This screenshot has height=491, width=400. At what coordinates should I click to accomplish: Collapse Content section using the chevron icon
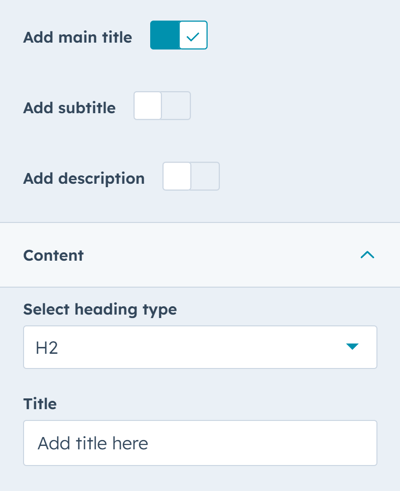click(367, 255)
